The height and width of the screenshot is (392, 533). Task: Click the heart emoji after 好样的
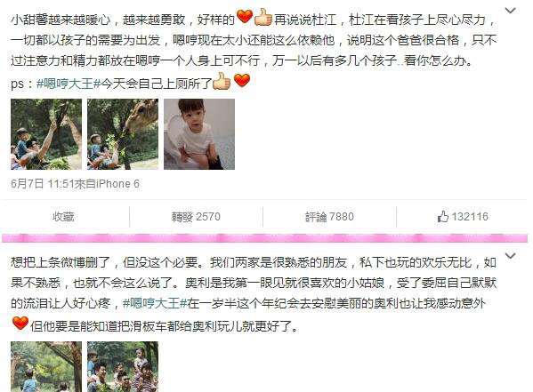(245, 17)
